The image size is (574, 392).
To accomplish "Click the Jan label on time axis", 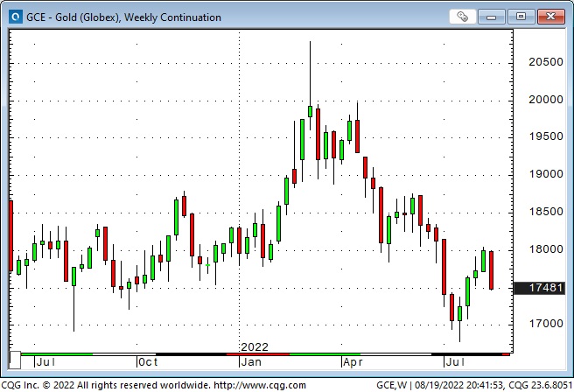I will (x=251, y=362).
